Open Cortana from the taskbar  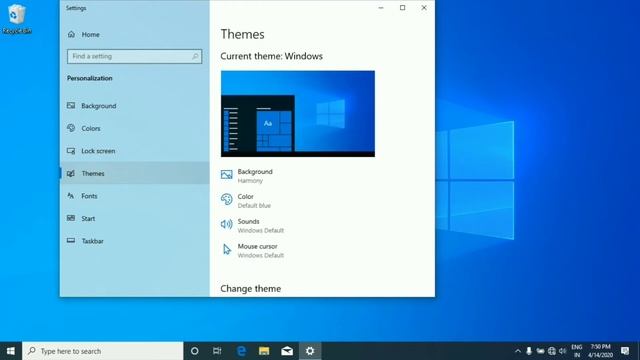[195, 351]
